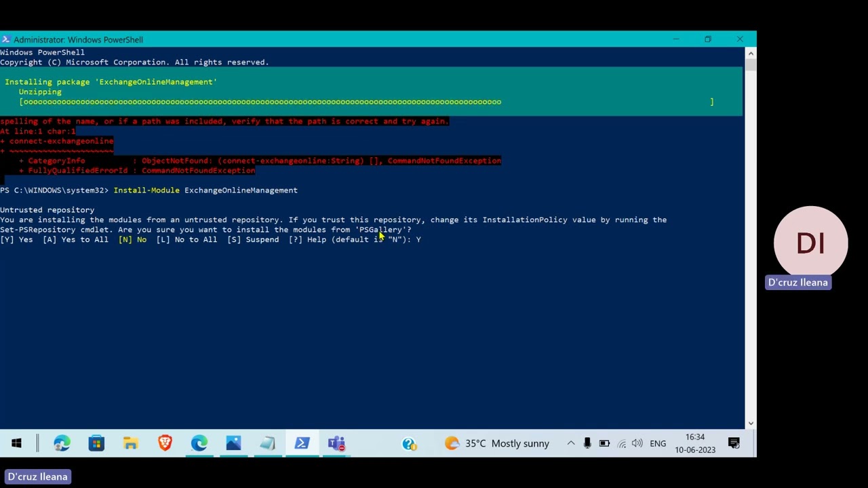
Task: Open the Photos app in the taskbar
Action: click(233, 443)
